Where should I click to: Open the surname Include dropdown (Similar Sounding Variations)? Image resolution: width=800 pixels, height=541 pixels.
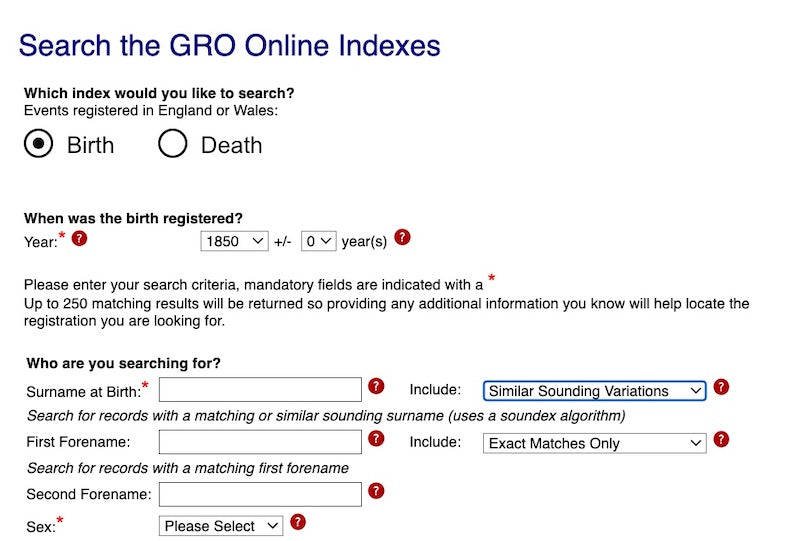coord(594,391)
